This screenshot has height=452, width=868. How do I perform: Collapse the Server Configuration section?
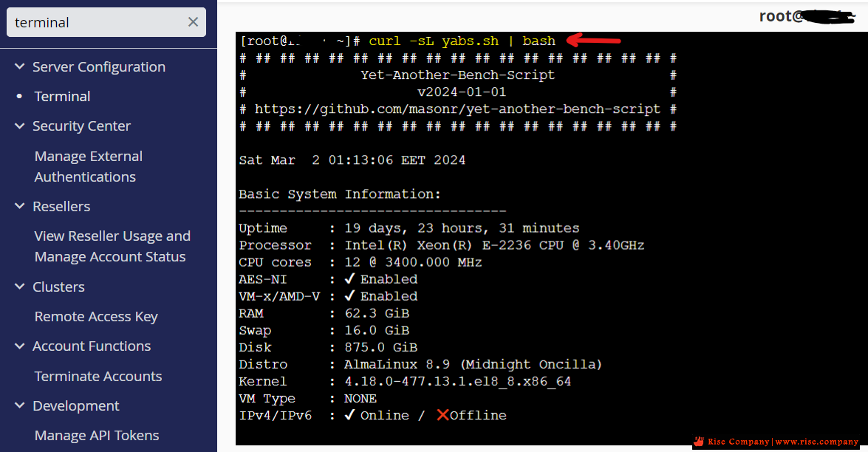20,66
